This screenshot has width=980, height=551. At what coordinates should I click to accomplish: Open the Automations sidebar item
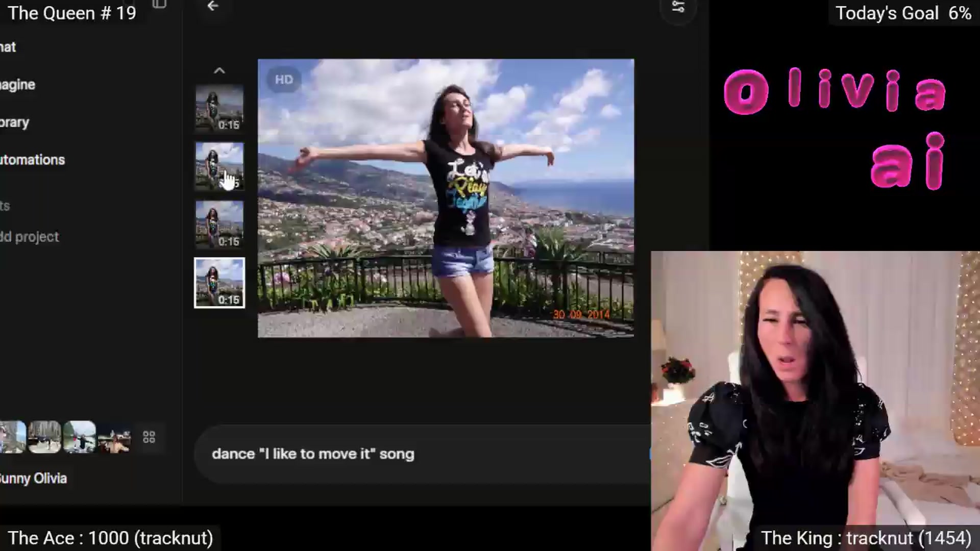[32, 160]
